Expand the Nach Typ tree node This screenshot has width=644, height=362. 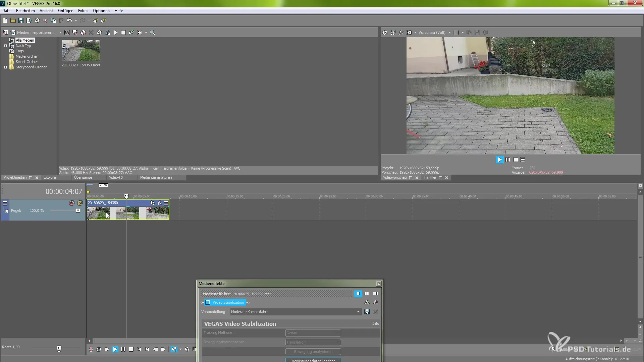click(5, 46)
